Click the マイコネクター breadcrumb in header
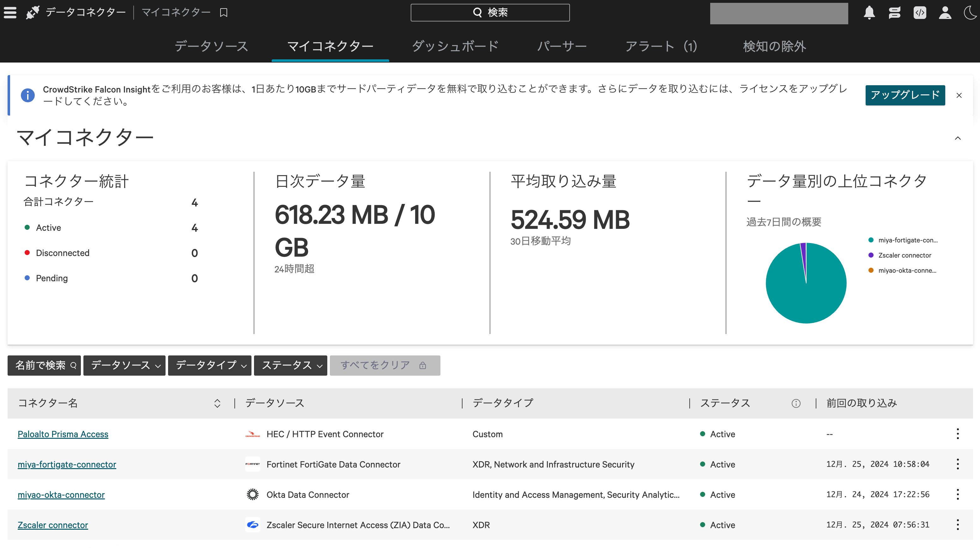Screen dimensions: 980x548 (x=176, y=13)
